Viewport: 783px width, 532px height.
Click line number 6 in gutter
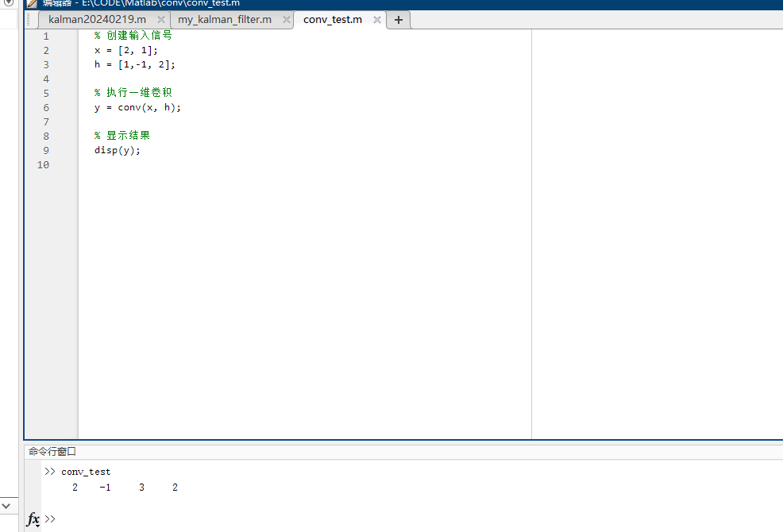46,108
